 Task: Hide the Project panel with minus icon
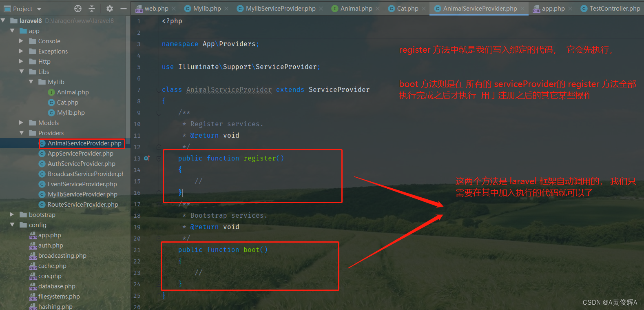pyautogui.click(x=123, y=9)
